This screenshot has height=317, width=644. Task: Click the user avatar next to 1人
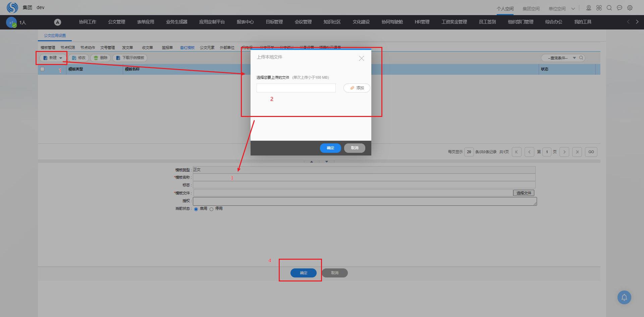click(x=11, y=22)
